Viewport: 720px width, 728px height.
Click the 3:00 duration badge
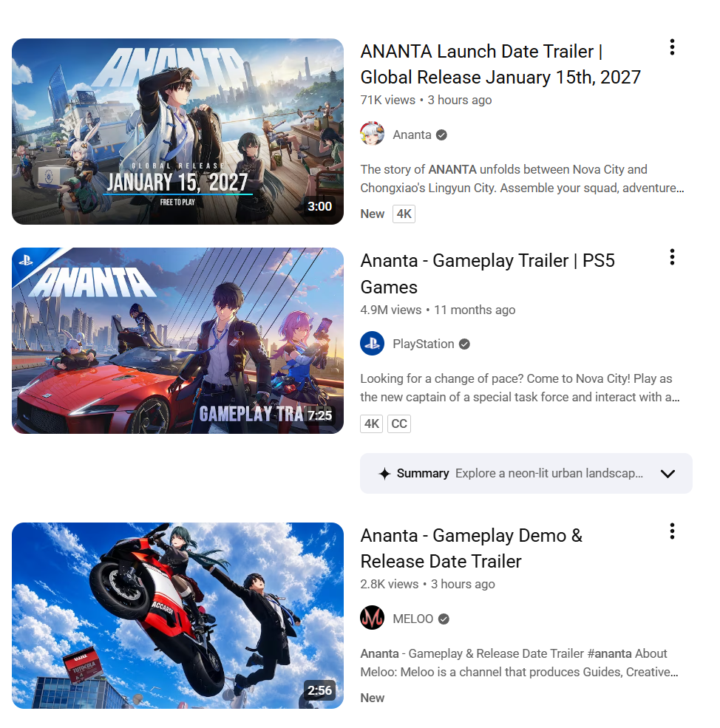point(319,207)
